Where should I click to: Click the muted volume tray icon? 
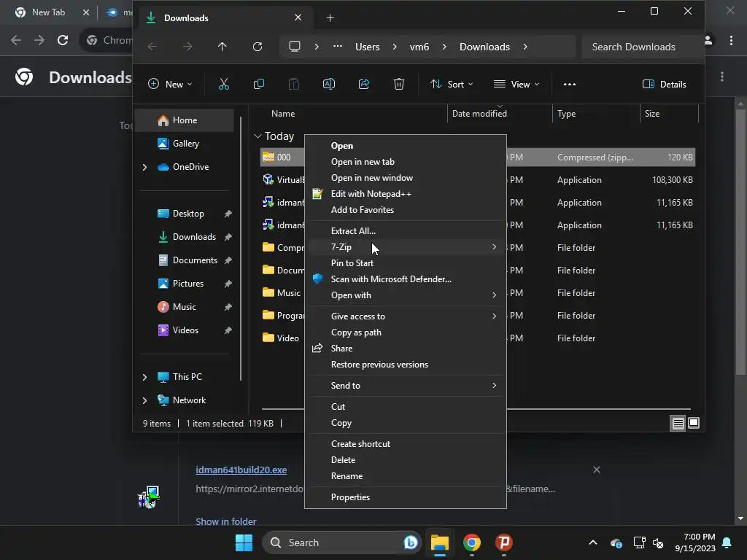658,542
